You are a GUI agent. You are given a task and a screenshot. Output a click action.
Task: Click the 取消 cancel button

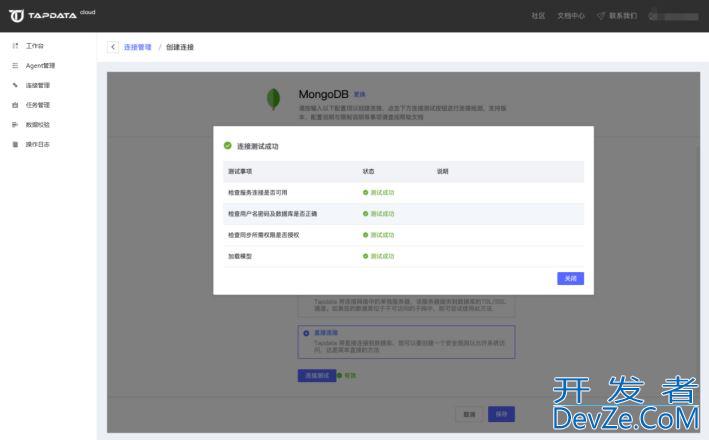click(469, 414)
